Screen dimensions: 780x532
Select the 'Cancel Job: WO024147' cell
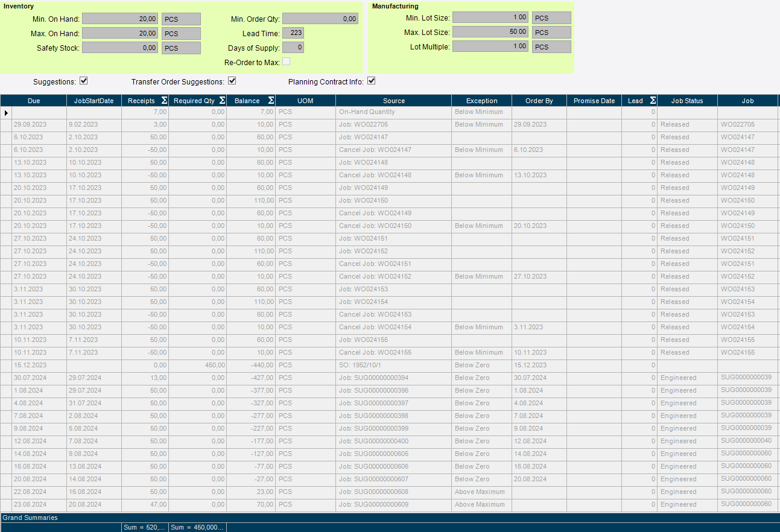394,150
